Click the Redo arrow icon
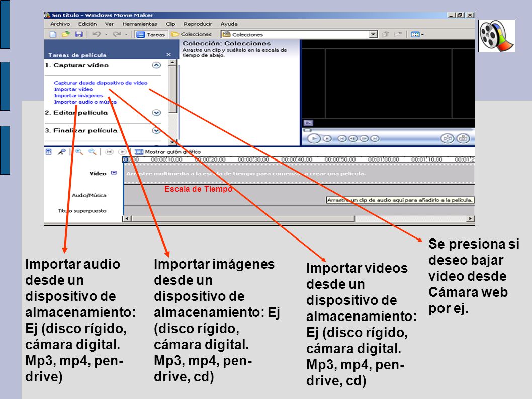 (x=117, y=34)
